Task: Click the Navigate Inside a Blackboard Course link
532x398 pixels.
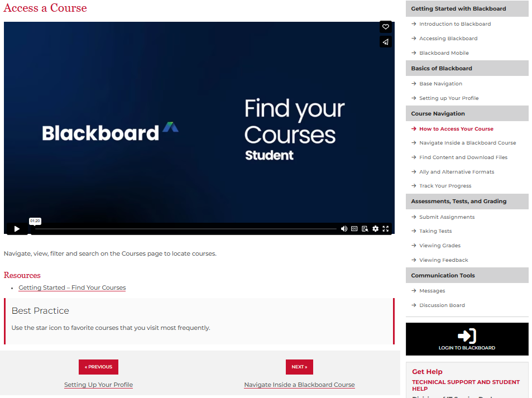Action: click(x=299, y=385)
